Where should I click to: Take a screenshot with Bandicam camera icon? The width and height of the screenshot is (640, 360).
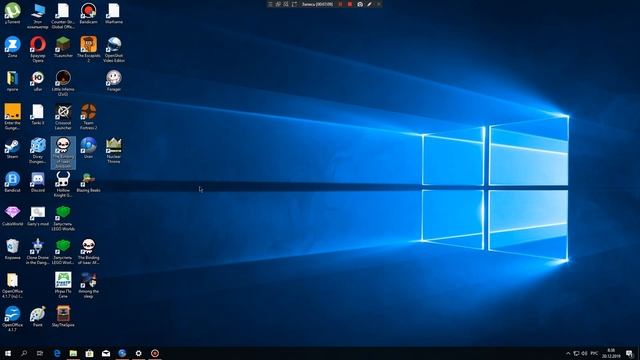[x=360, y=4]
